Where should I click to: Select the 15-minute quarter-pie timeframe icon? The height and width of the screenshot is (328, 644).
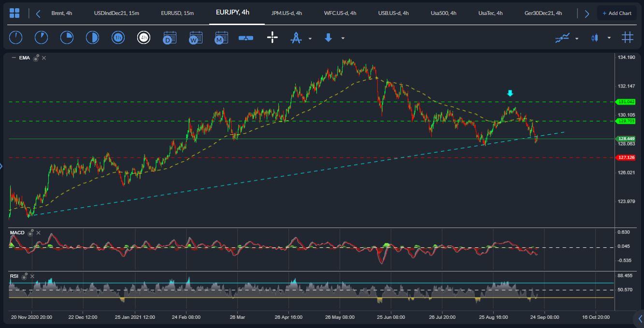pos(67,37)
